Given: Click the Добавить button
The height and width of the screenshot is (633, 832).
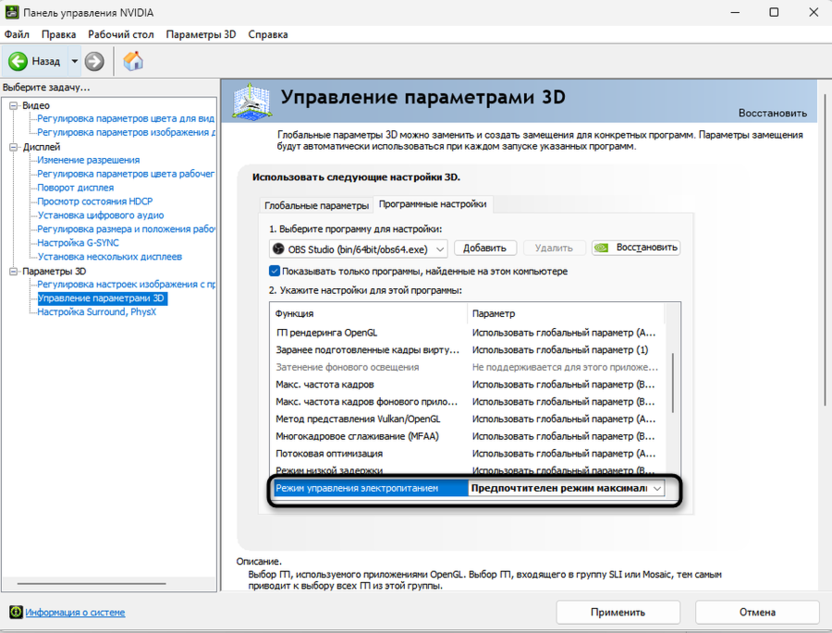Looking at the screenshot, I should pyautogui.click(x=484, y=248).
